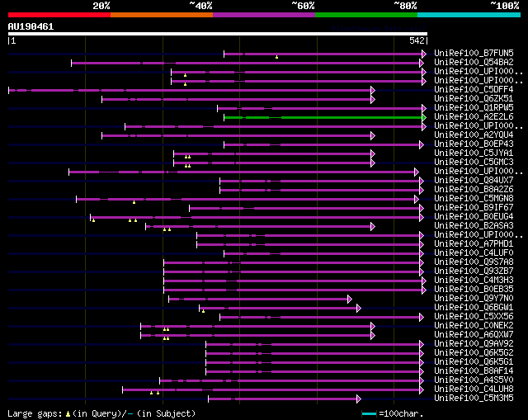Select UniRef100_A2YQU4 label
Image resolution: width=528 pixels, height=420 pixels.
pos(474,135)
